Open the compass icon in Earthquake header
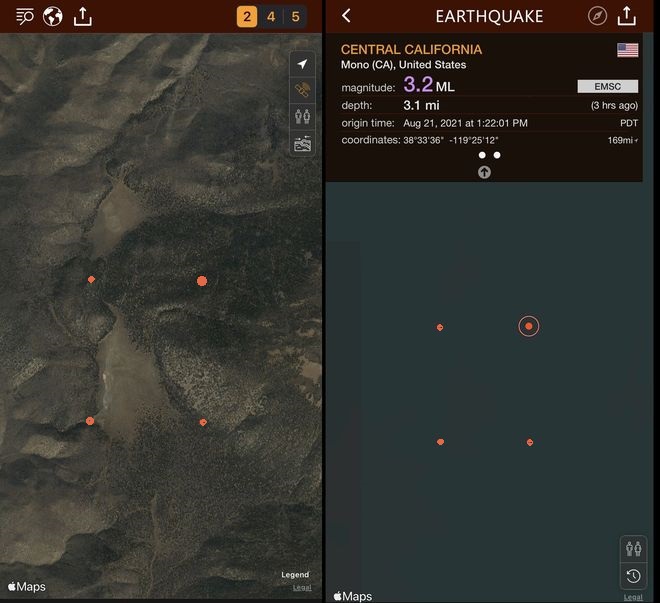Screen dimensions: 660x603 597,16
